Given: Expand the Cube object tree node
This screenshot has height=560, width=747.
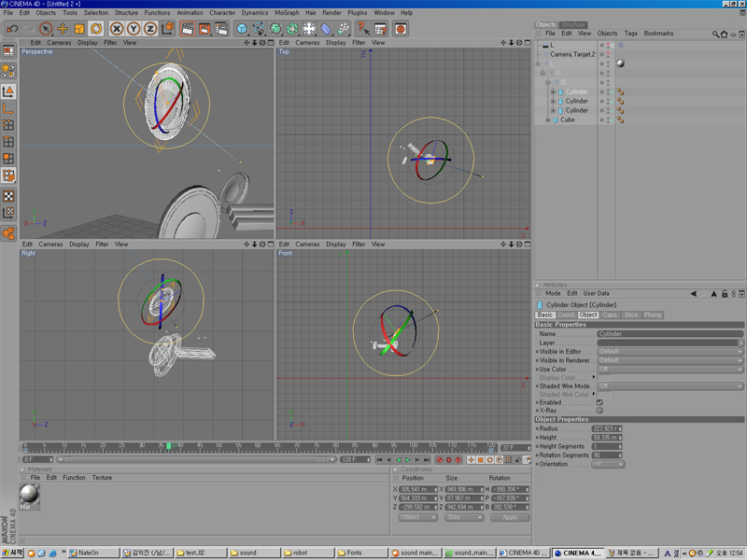Looking at the screenshot, I should point(548,120).
